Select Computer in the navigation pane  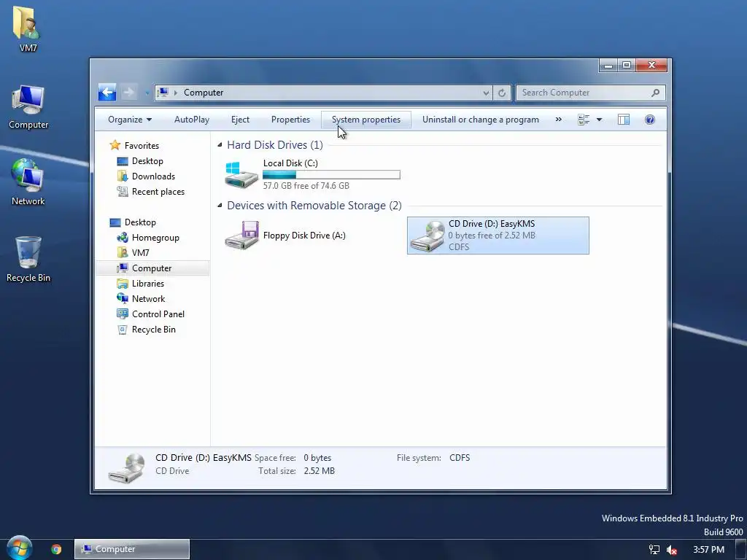click(152, 268)
